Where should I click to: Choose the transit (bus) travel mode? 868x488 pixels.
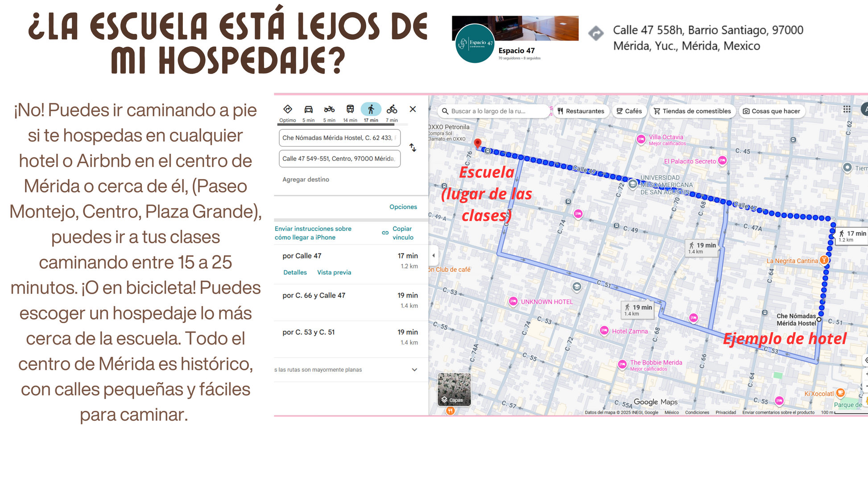350,110
